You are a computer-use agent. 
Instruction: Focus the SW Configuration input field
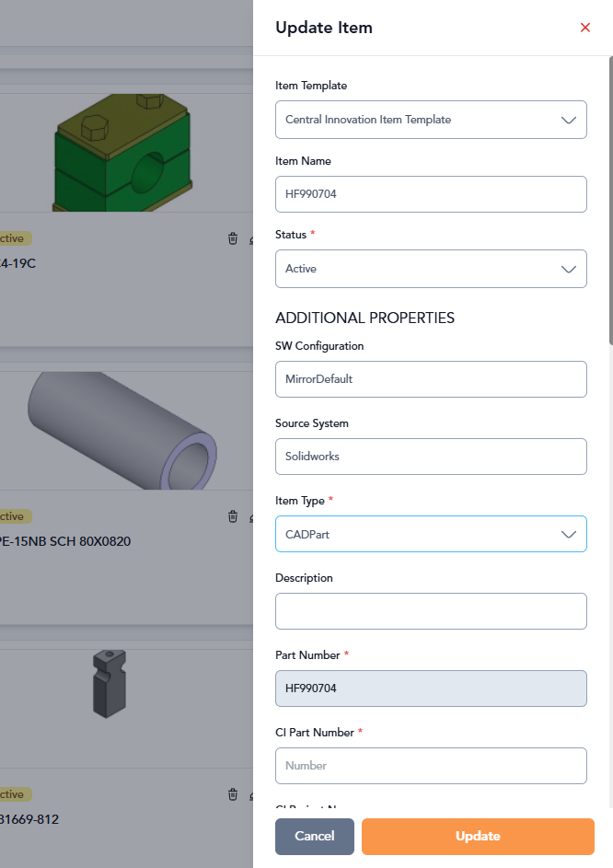[x=431, y=379]
